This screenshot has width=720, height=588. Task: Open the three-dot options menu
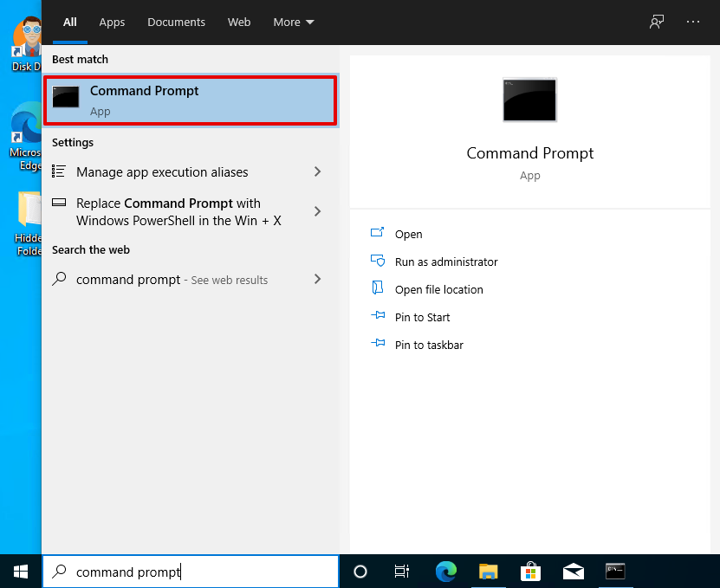click(x=692, y=22)
